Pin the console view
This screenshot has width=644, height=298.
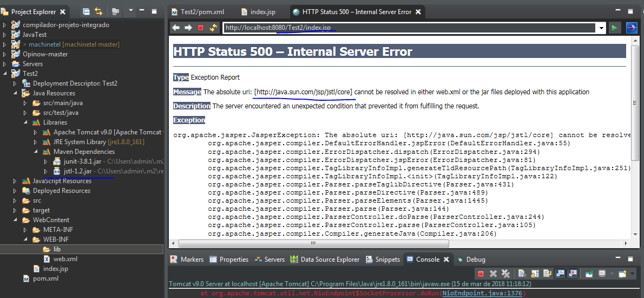coord(589,273)
